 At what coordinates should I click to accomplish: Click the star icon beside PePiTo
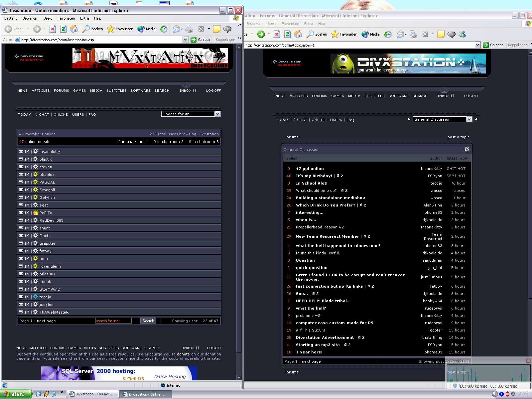[36, 213]
